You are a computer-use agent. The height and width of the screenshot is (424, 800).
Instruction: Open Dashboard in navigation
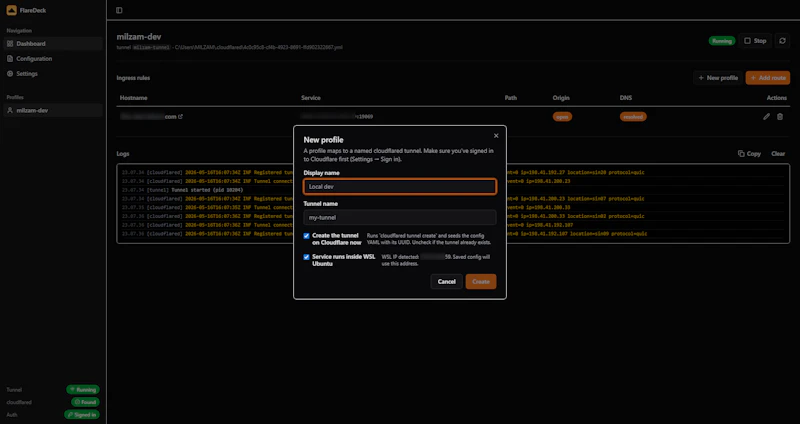[x=53, y=44]
